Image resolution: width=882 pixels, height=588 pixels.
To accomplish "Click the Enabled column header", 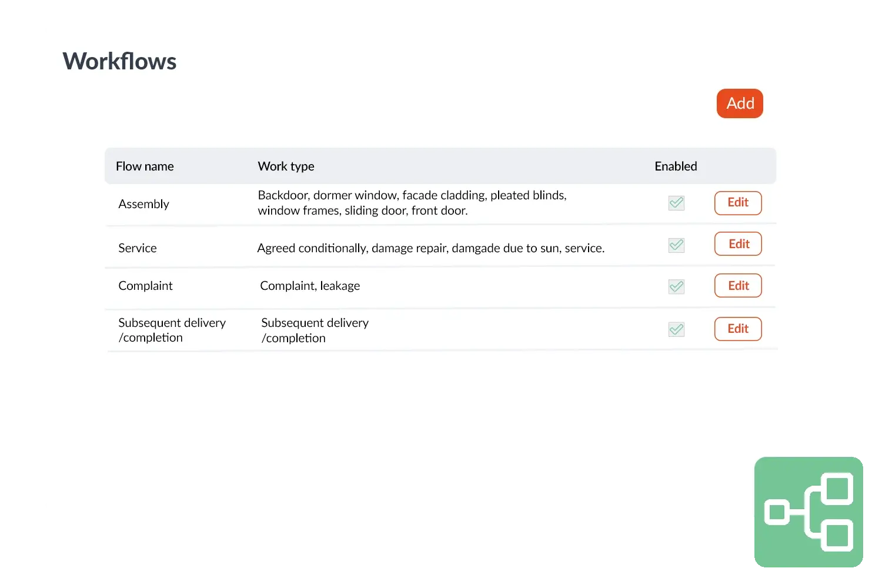I will pos(676,166).
